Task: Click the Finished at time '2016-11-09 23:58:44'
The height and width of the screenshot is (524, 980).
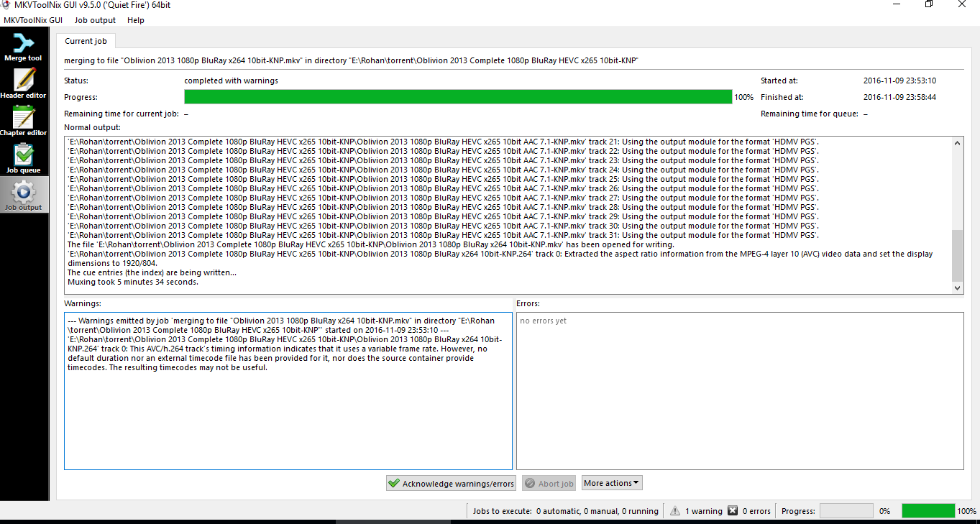Action: tap(899, 97)
